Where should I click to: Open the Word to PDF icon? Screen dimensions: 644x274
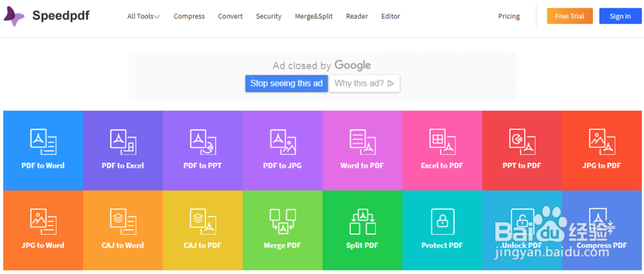(363, 142)
